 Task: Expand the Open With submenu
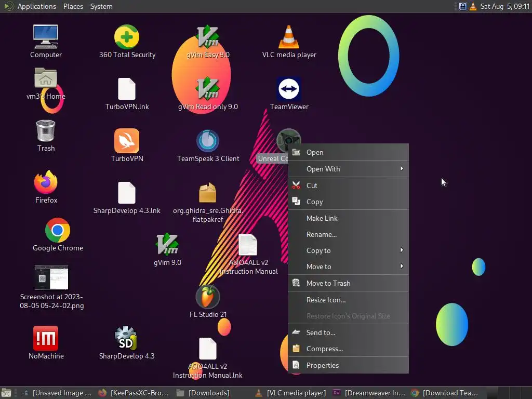pos(348,169)
